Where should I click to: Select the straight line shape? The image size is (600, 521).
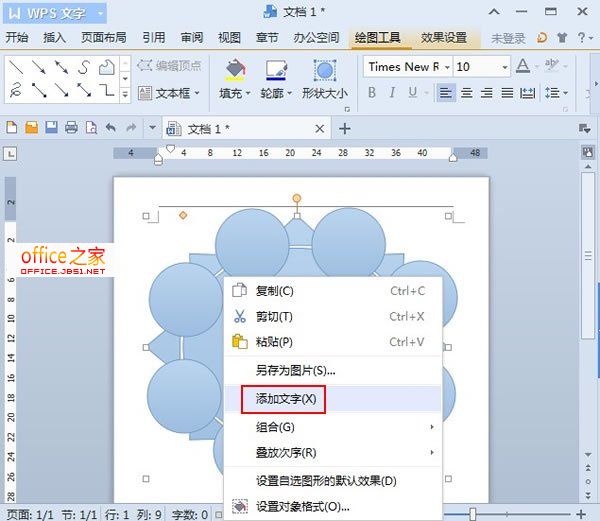click(x=16, y=67)
